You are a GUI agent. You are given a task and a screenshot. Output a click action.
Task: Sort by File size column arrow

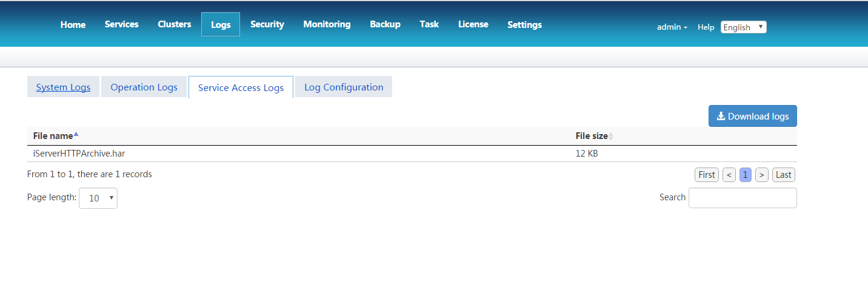pos(610,137)
